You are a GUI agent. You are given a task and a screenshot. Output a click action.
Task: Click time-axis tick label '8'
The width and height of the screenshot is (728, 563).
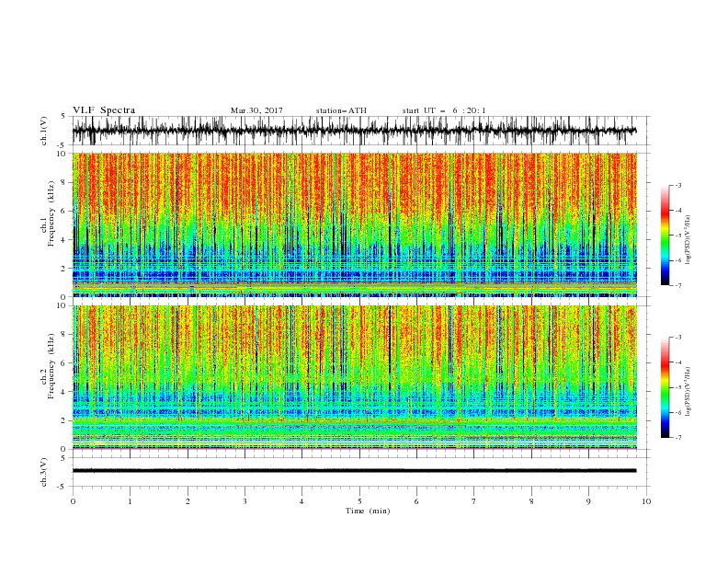(x=531, y=501)
